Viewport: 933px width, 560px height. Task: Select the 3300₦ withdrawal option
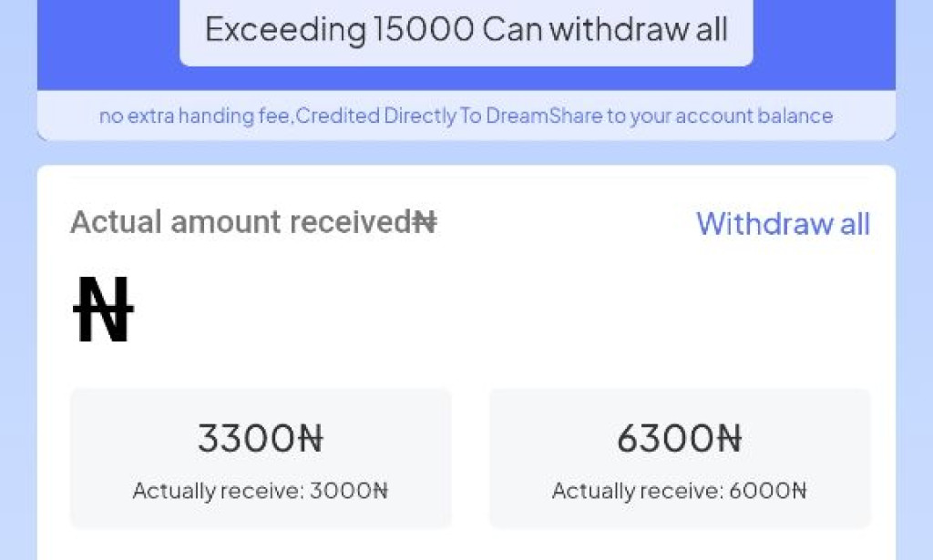point(261,458)
